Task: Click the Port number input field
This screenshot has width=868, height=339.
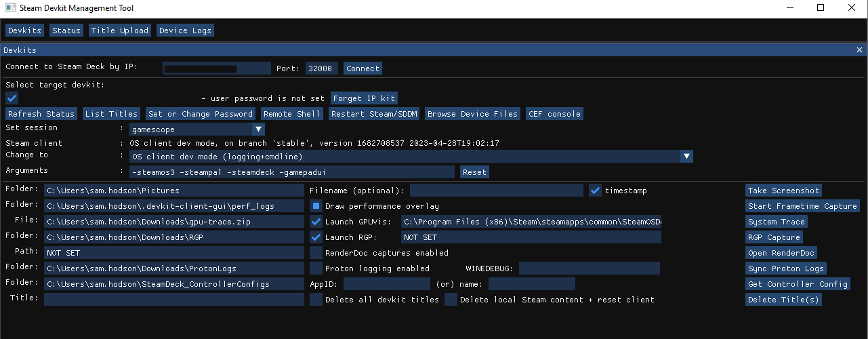Action: point(321,68)
